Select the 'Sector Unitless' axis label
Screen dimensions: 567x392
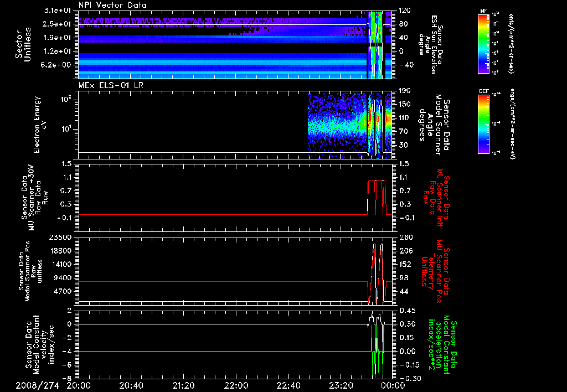[x=23, y=44]
